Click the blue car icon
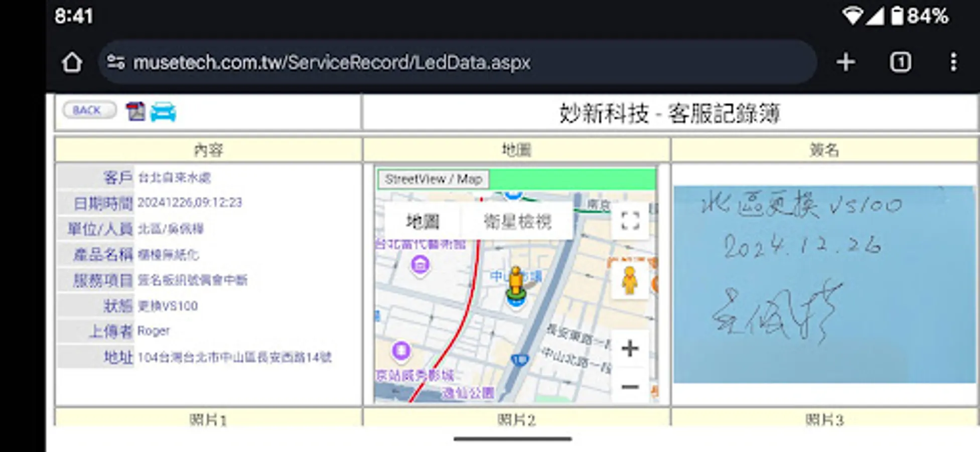Image resolution: width=980 pixels, height=452 pixels. point(162,112)
